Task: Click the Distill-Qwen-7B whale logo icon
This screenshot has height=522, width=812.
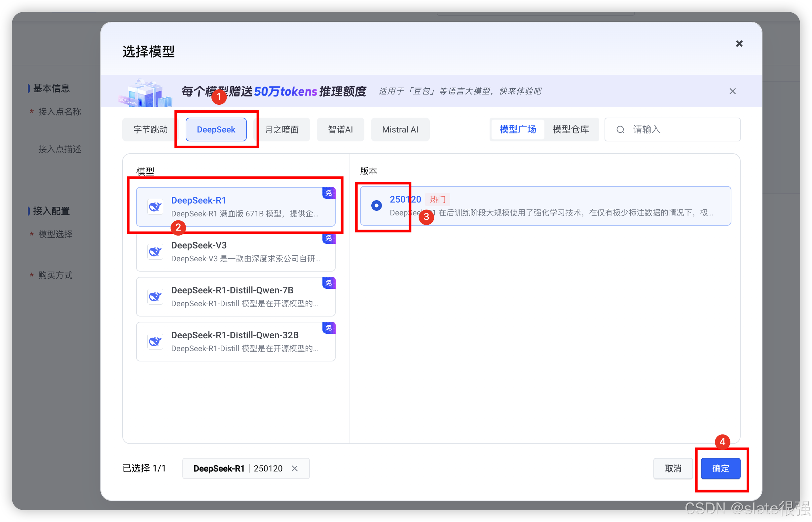Action: [x=155, y=297]
